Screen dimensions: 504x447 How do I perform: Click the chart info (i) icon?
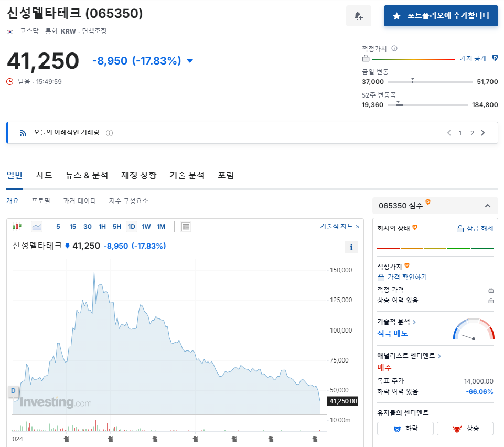(351, 247)
